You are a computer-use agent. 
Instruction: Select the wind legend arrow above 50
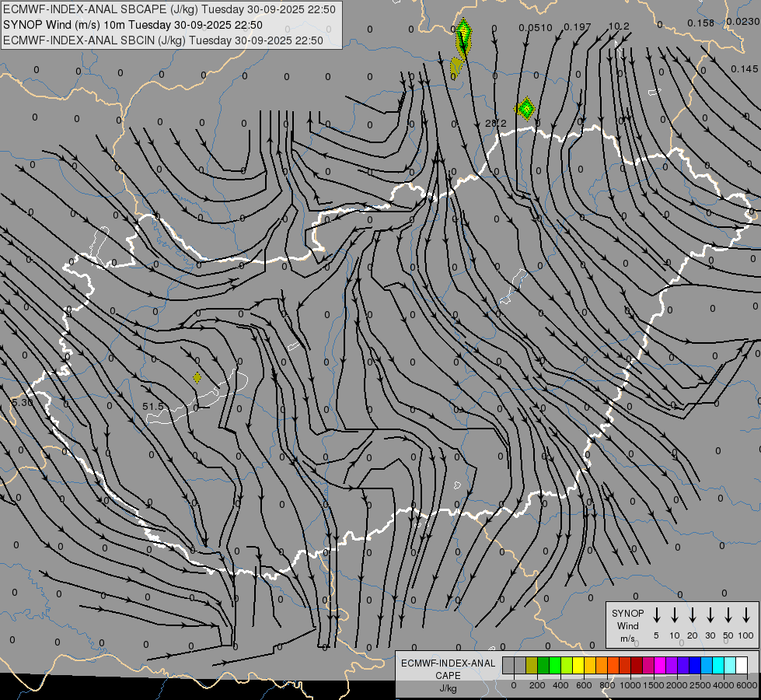point(728,615)
